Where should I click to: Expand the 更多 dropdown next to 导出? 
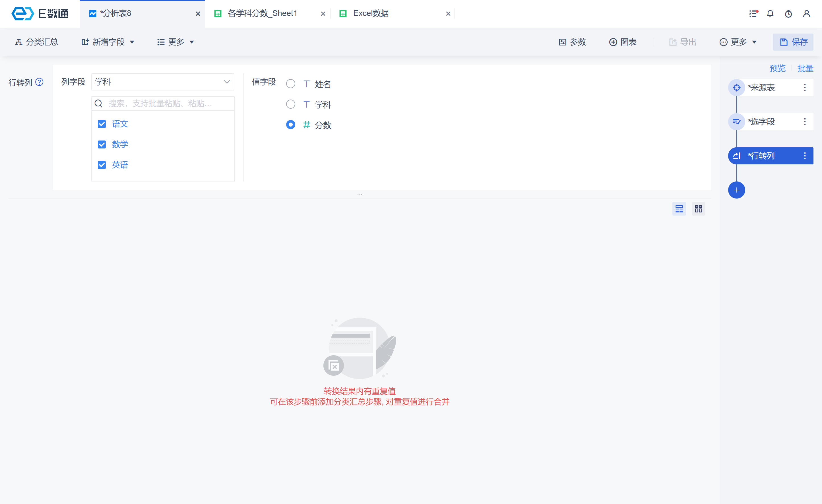(x=738, y=42)
